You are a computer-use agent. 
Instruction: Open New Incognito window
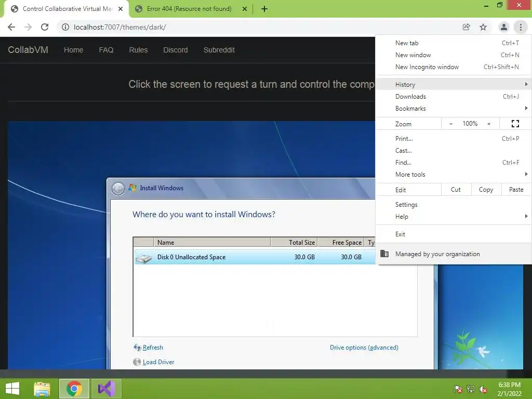(x=454, y=67)
